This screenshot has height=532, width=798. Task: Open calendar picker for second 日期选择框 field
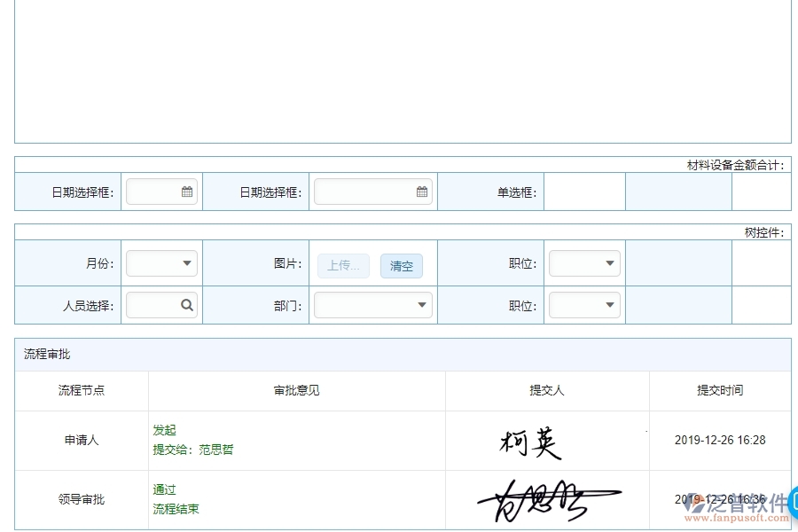tap(422, 191)
